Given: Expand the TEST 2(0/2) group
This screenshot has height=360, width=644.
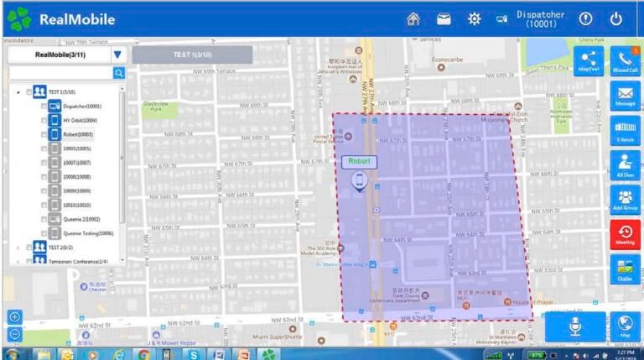Looking at the screenshot, I should click(19, 248).
